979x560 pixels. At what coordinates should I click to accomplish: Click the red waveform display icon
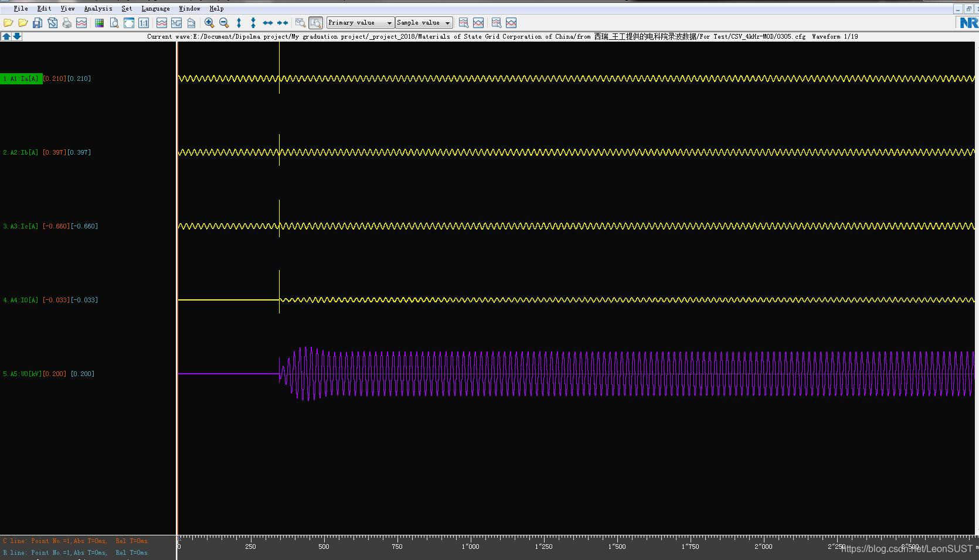point(162,23)
